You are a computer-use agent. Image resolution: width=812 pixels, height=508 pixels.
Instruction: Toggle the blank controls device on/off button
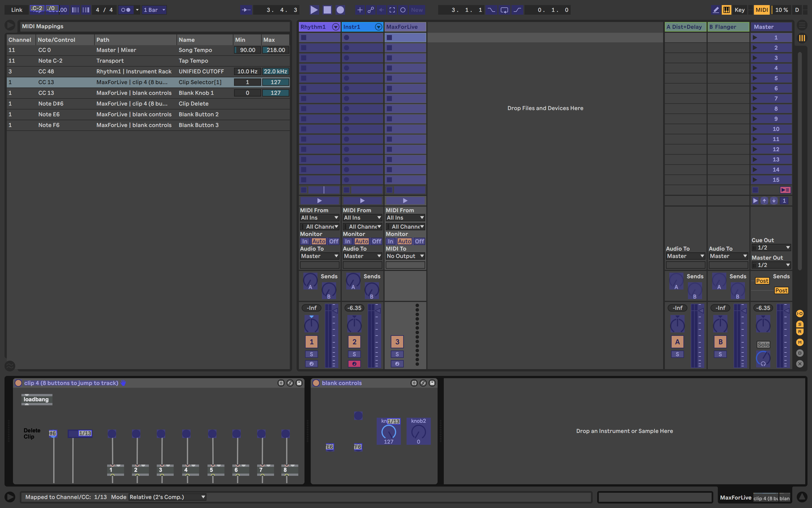(316, 383)
